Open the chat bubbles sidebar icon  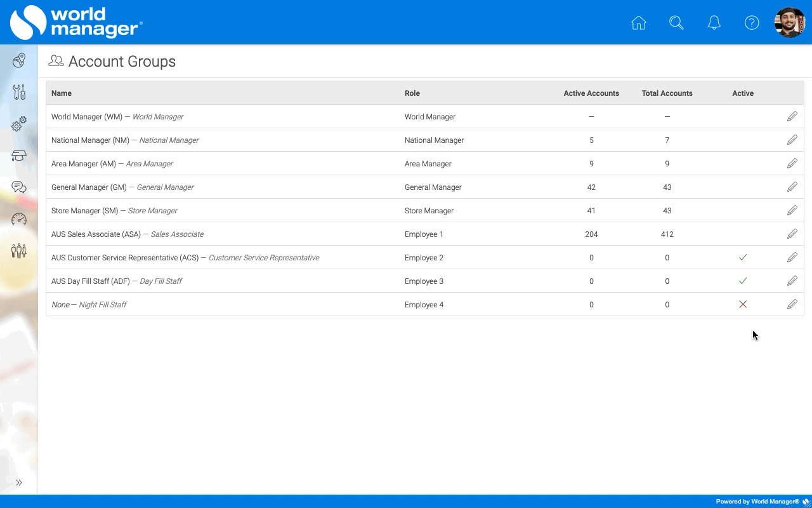click(x=19, y=187)
